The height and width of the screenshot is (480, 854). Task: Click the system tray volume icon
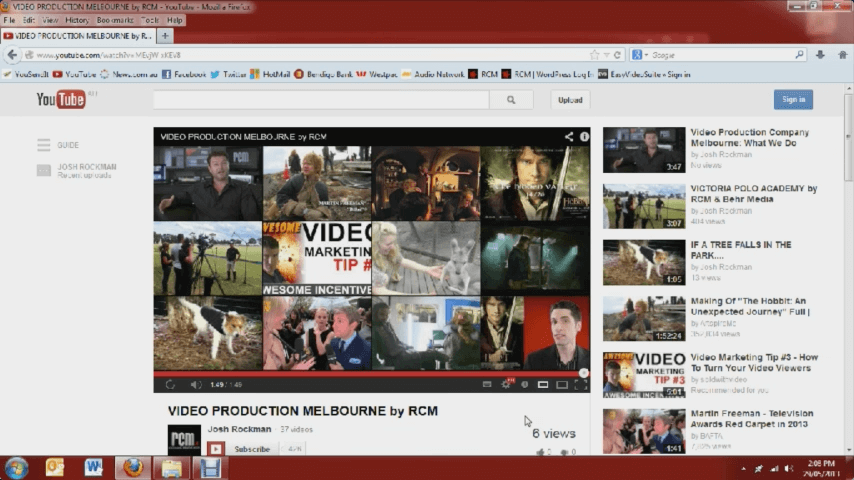coord(788,469)
